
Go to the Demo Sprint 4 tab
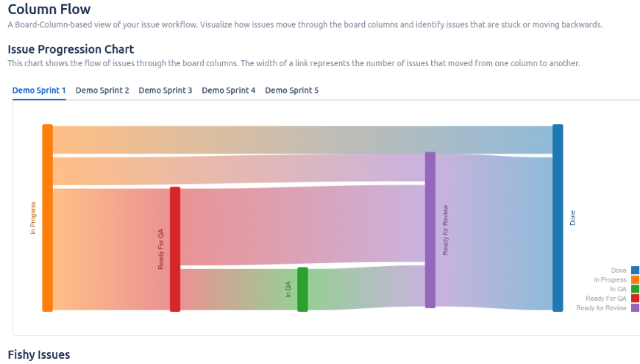(229, 90)
